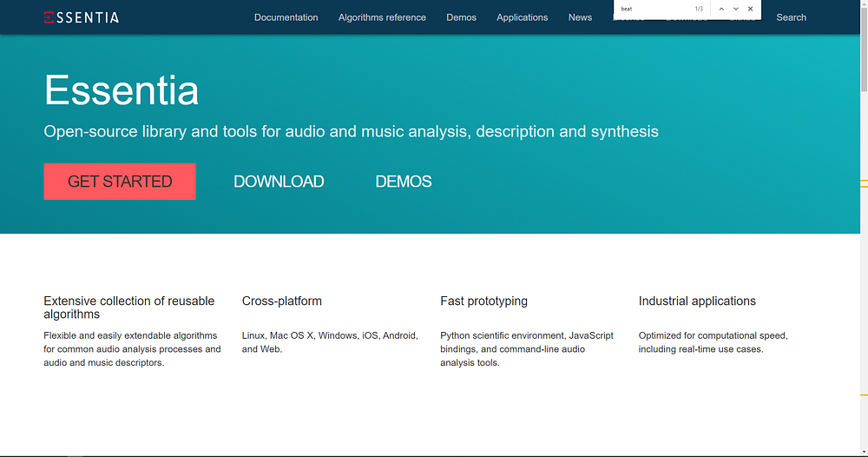The image size is (868, 457).
Task: Click the 'Industrial applications' heading
Action: [697, 301]
